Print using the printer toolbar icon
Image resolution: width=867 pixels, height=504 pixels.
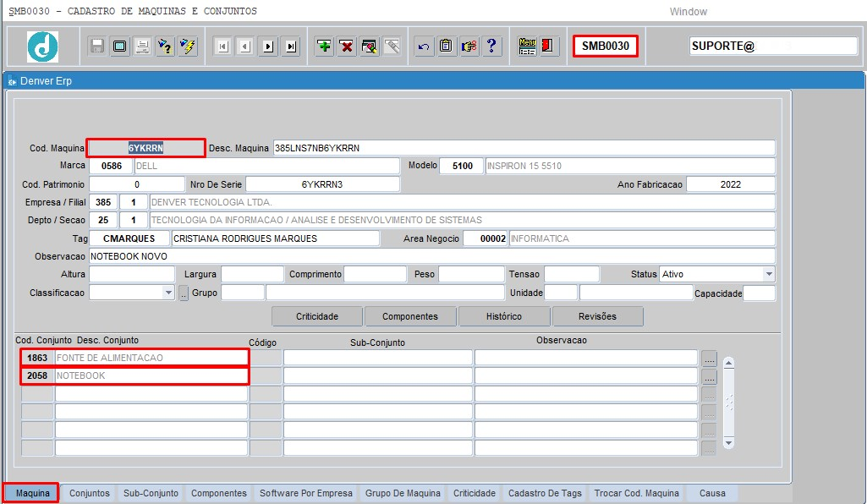click(x=142, y=46)
